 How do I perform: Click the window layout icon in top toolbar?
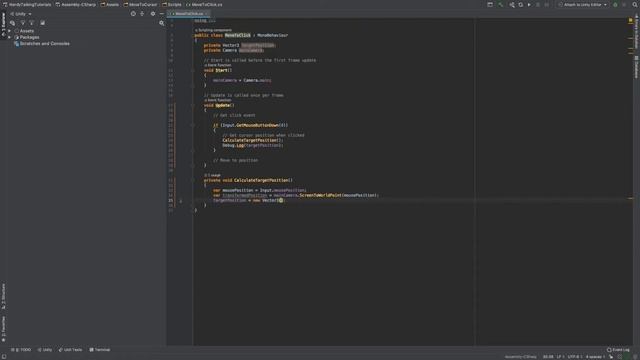tap(490, 4)
